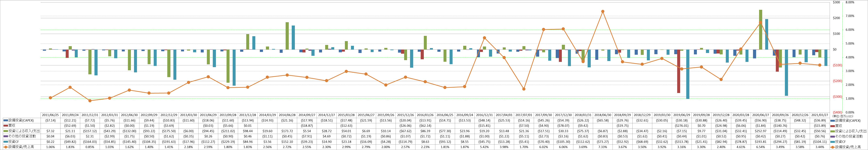Click the $300 primary axis label
The width and height of the screenshot is (868, 150).
[x=836, y=2]
